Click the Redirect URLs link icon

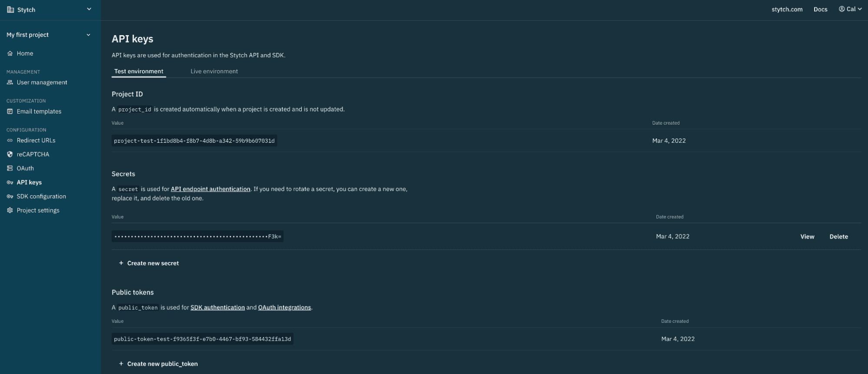(10, 141)
